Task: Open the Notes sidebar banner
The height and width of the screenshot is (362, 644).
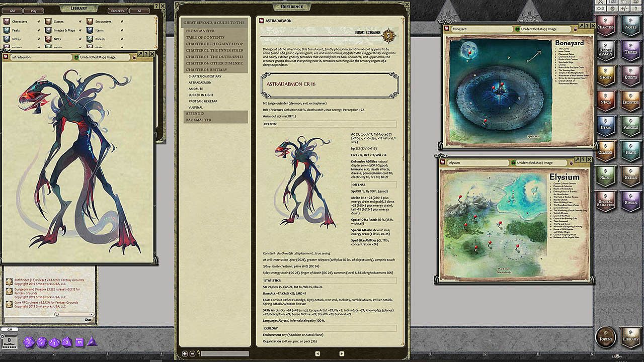Action: [630, 26]
